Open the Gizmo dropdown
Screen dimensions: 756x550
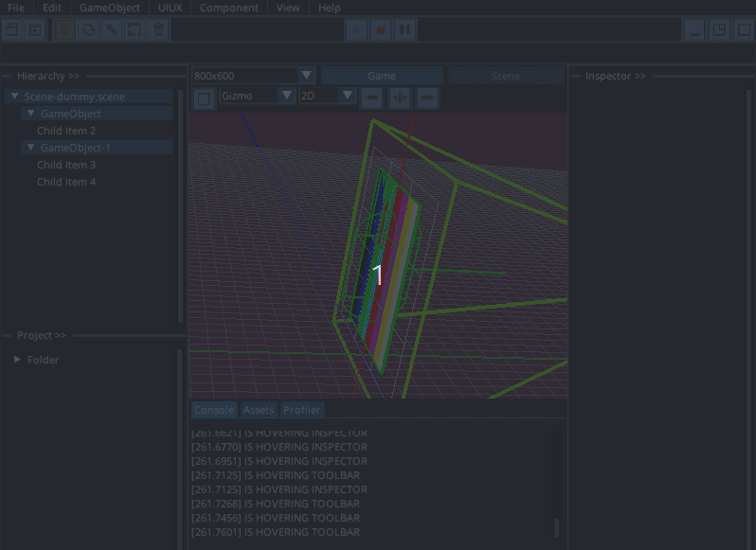[287, 96]
